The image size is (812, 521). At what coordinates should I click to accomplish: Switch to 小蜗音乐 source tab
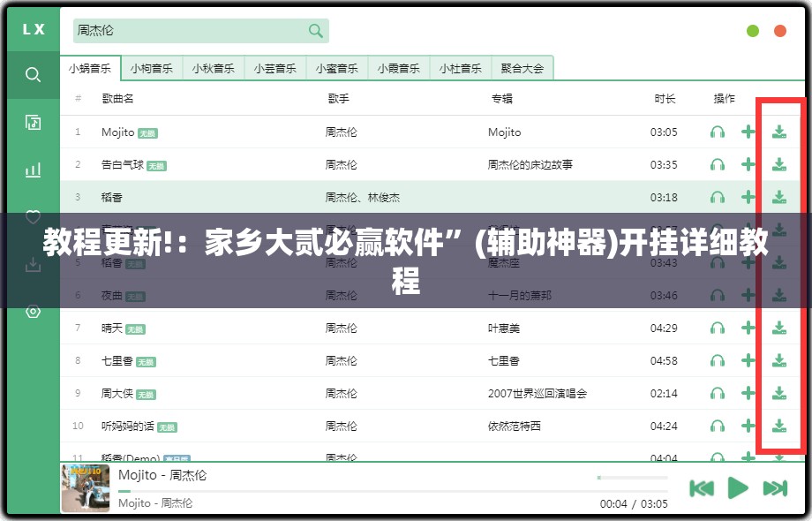pos(90,68)
